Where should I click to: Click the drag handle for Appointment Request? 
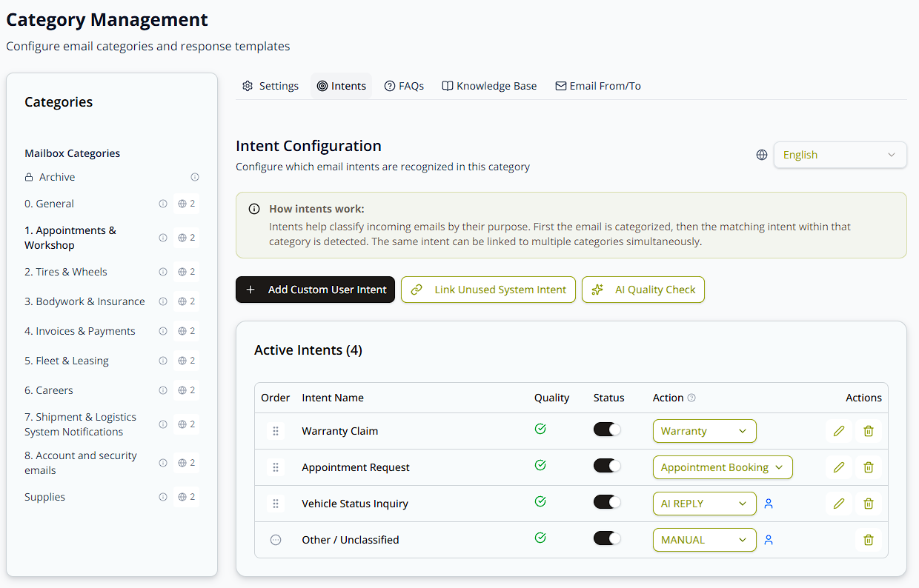[x=276, y=467]
